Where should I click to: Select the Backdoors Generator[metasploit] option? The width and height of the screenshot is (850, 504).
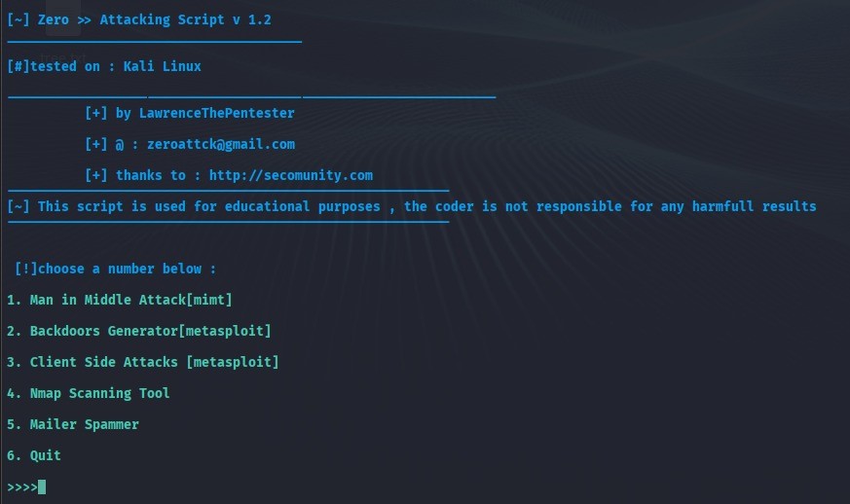click(x=139, y=331)
